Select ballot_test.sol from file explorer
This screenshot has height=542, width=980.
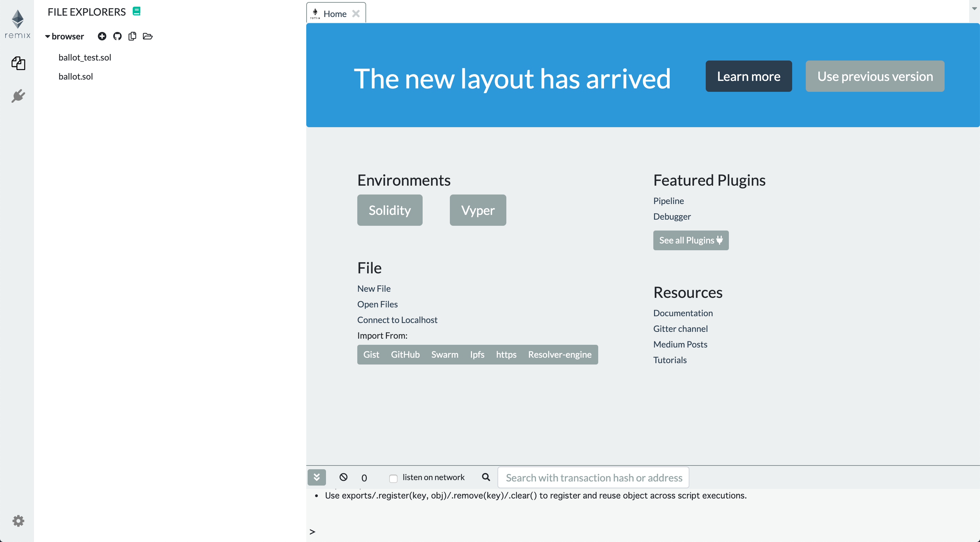85,57
